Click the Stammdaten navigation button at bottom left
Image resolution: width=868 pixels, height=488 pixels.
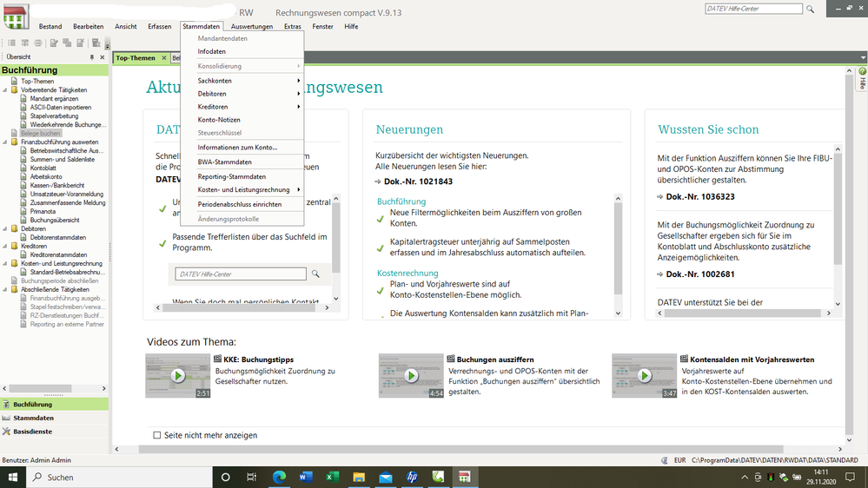(54, 419)
